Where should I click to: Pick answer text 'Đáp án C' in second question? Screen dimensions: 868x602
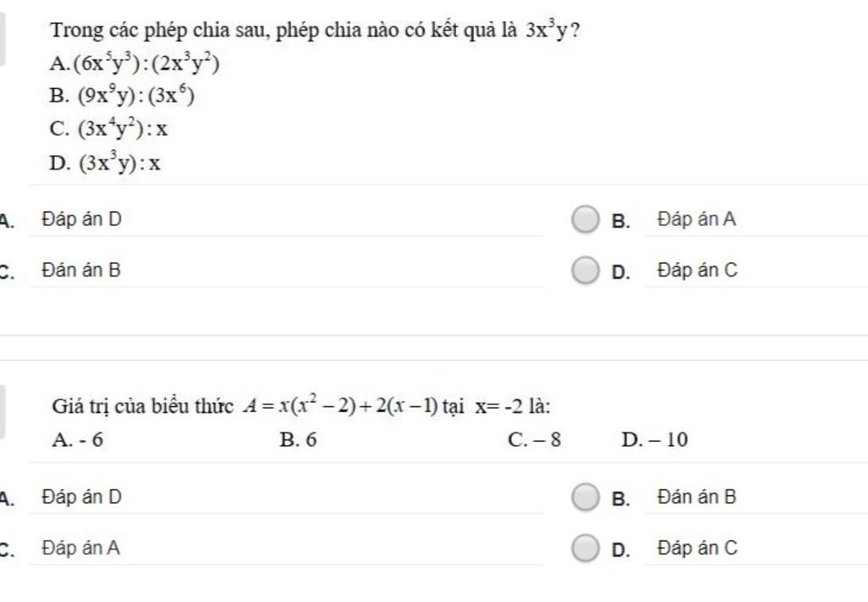coord(697,549)
